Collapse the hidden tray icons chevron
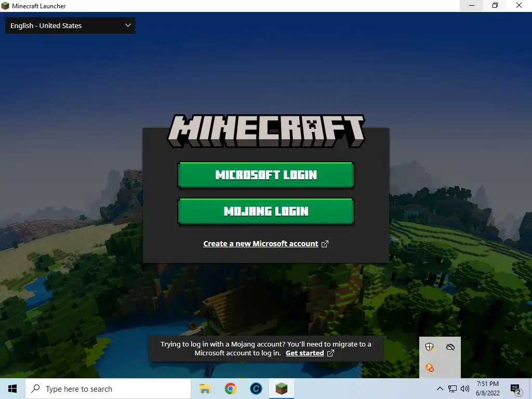Screen dimensions: 532x399 (440, 389)
